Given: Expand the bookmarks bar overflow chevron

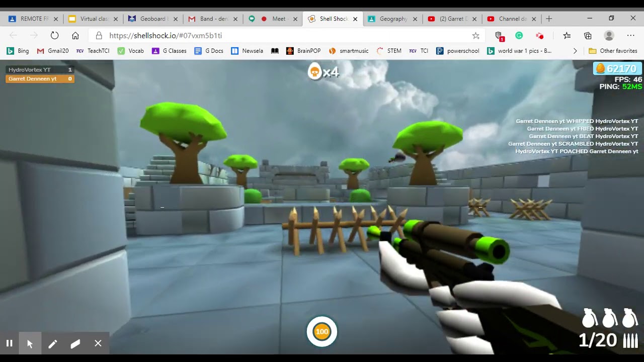Looking at the screenshot, I should 575,51.
